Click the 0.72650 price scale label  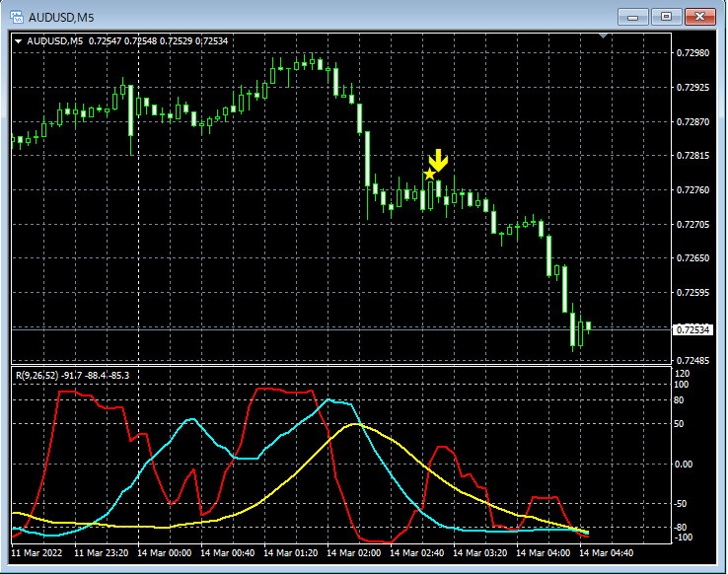point(692,258)
